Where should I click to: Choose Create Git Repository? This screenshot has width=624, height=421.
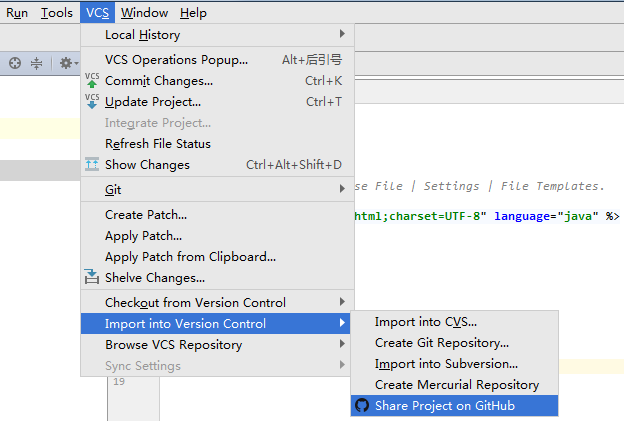[x=454, y=343]
